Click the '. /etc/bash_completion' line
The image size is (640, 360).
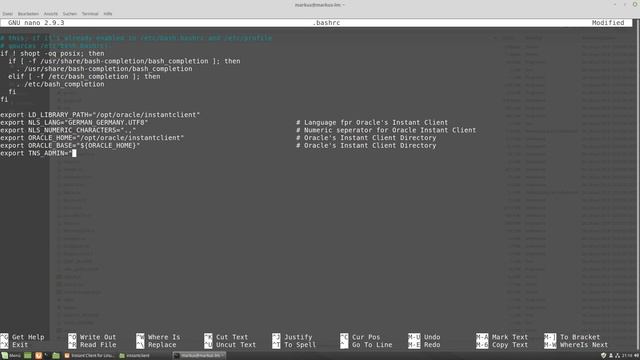point(60,84)
